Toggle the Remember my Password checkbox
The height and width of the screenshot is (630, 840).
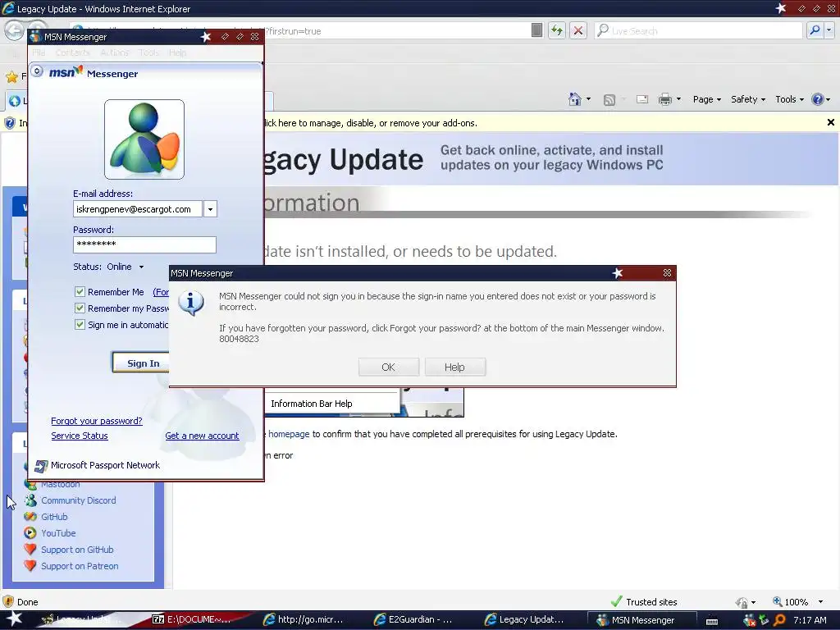pyautogui.click(x=80, y=308)
